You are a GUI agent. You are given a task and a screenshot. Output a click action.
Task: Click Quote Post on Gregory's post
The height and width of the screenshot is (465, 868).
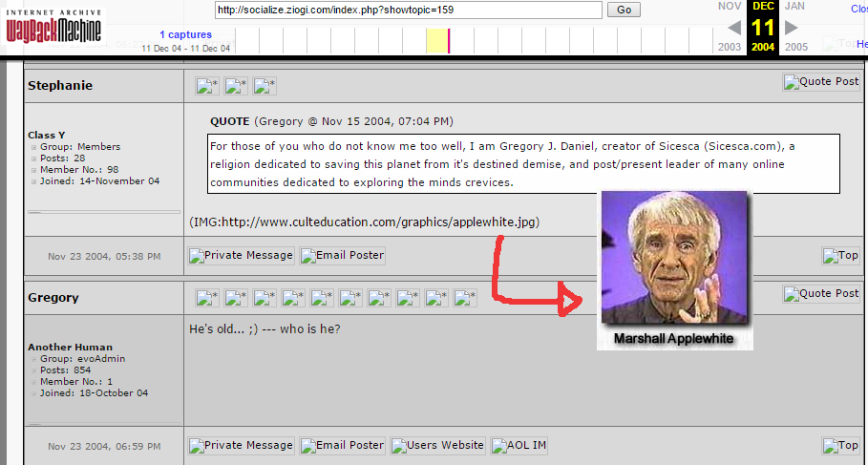coord(821,294)
